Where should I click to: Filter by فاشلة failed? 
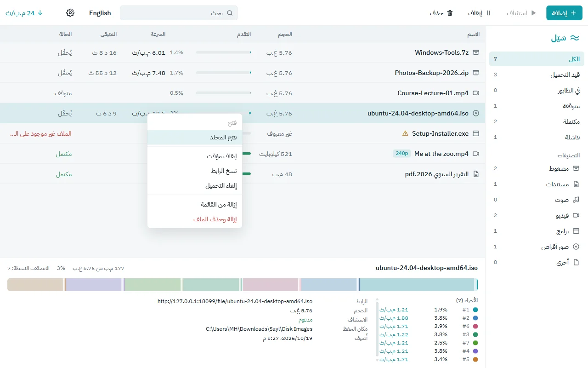537,137
